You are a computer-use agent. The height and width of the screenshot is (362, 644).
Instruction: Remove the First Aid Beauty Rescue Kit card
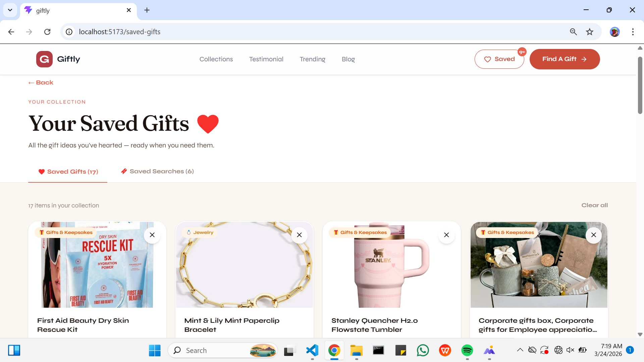pos(152,235)
